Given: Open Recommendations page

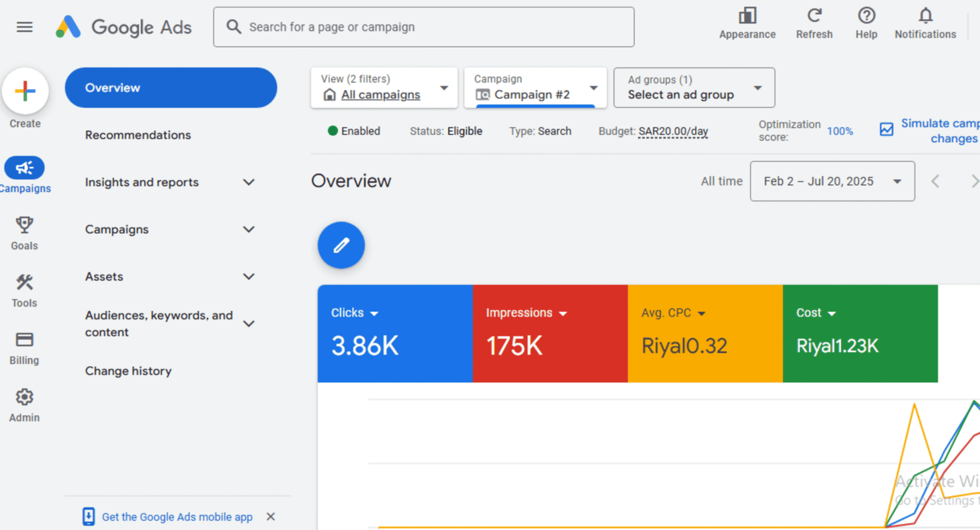Looking at the screenshot, I should 138,135.
